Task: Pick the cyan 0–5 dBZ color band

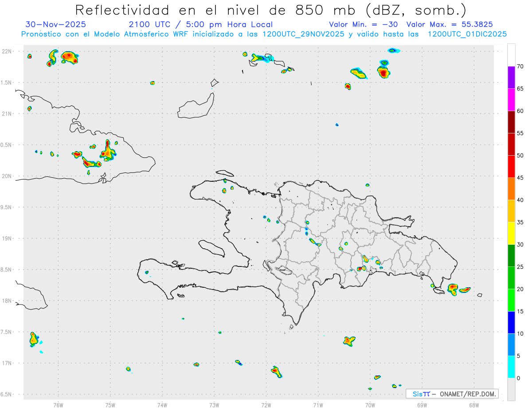Action: point(511,367)
